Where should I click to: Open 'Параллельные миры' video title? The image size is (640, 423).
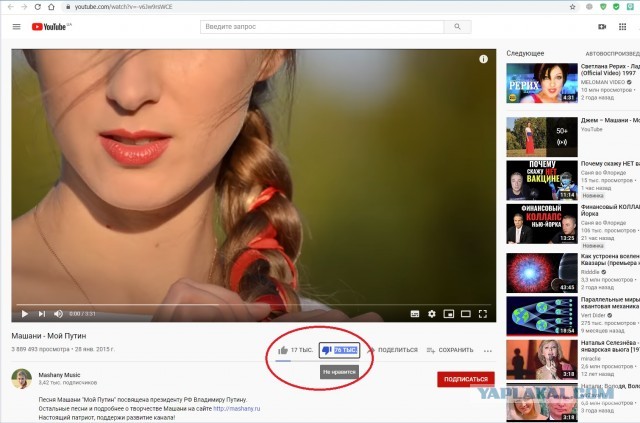click(610, 303)
